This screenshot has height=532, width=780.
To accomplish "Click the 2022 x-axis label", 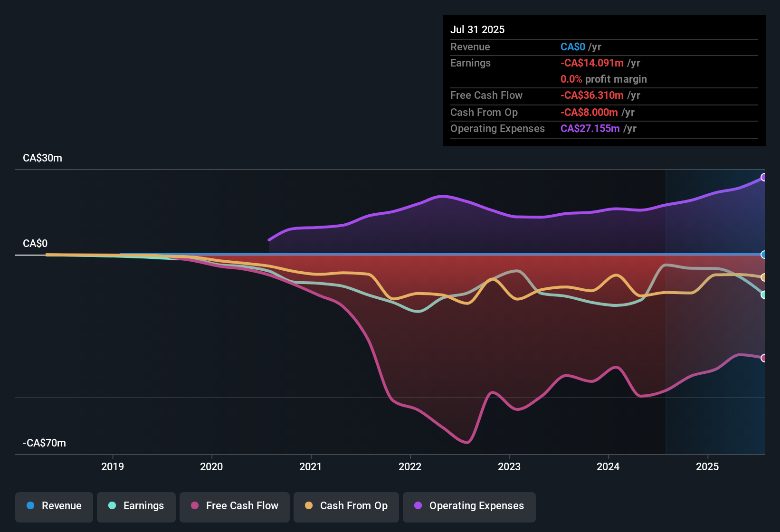I will 410,466.
